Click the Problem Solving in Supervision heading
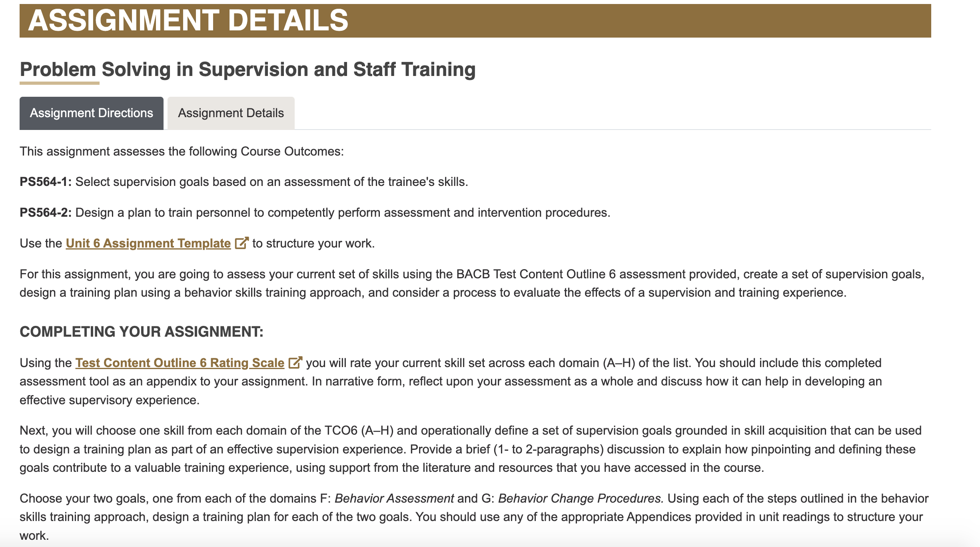 coord(247,69)
